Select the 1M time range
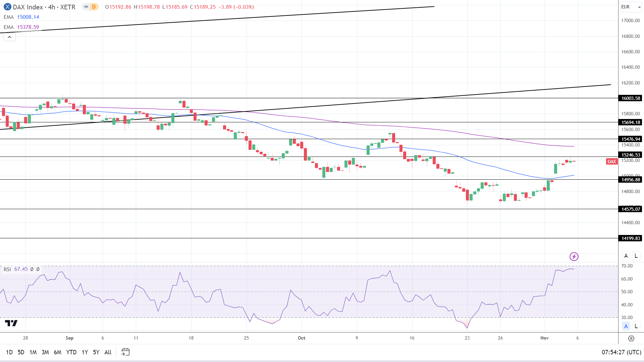 tap(33, 352)
